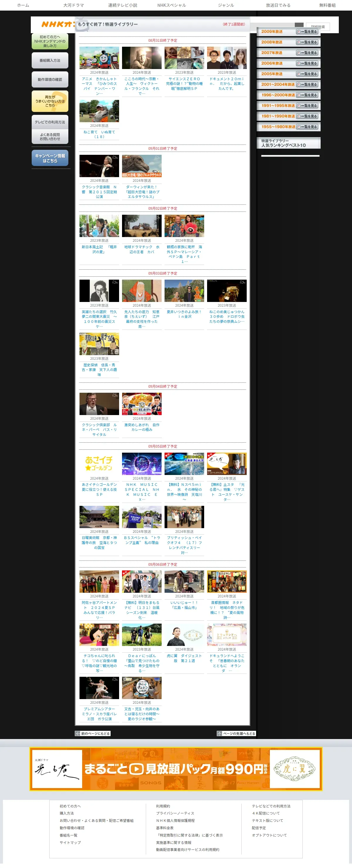View list for 2009年放送
This screenshot has width=352, height=868.
307,32
